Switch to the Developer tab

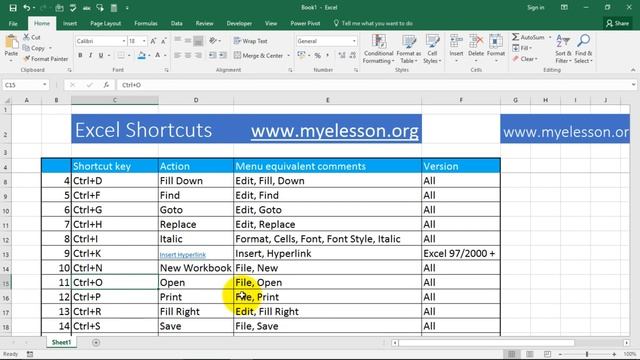coord(239,24)
